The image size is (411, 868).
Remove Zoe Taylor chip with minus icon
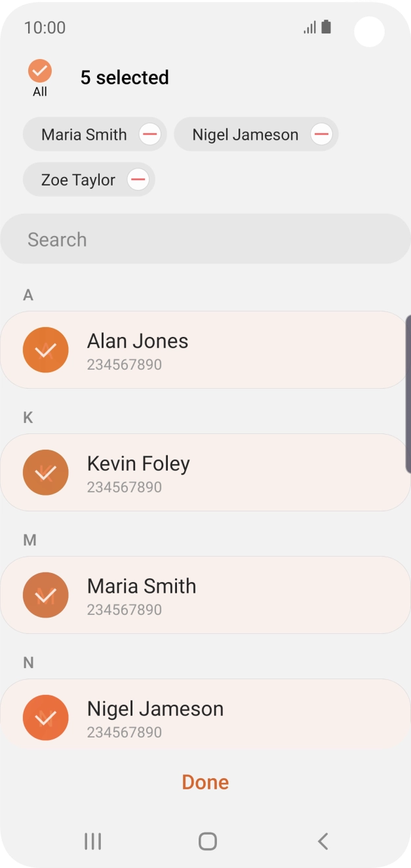pyautogui.click(x=138, y=180)
